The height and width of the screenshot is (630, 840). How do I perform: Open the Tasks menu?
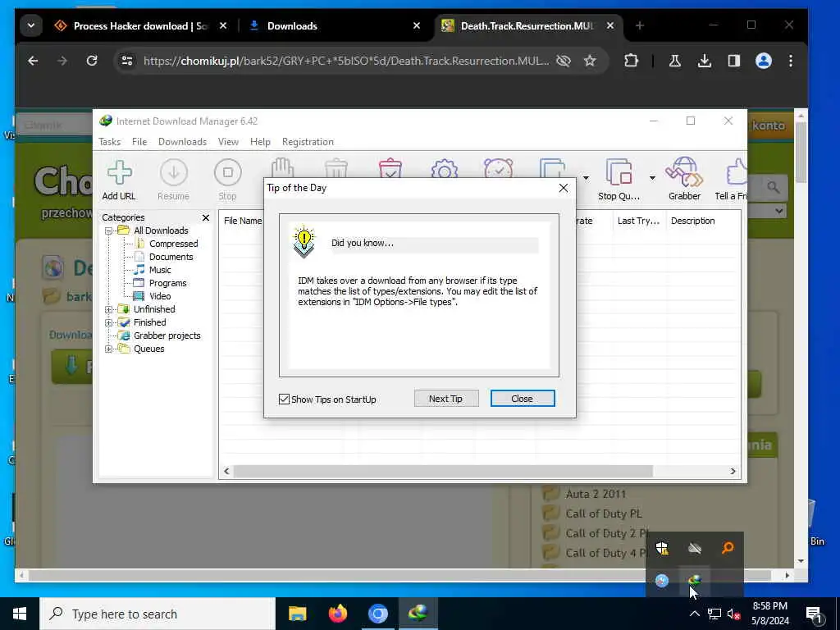(x=109, y=142)
